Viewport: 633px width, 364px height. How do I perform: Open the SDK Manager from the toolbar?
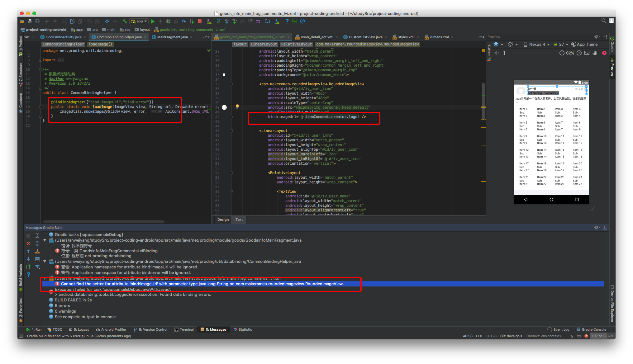point(277,21)
